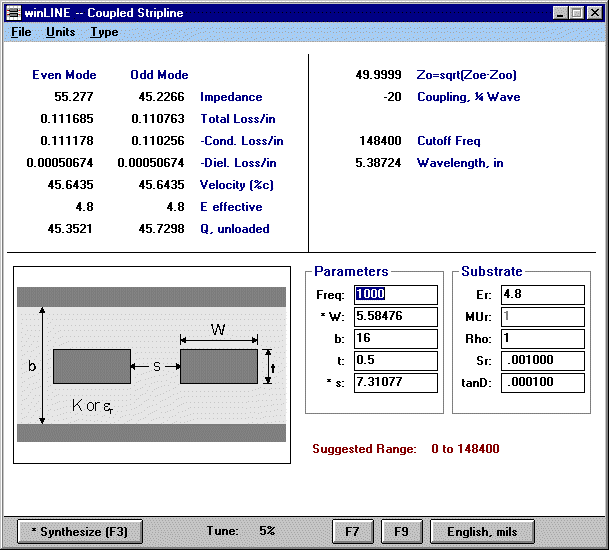Click the W width input field
Screen dimensions: 609x550
point(394,317)
